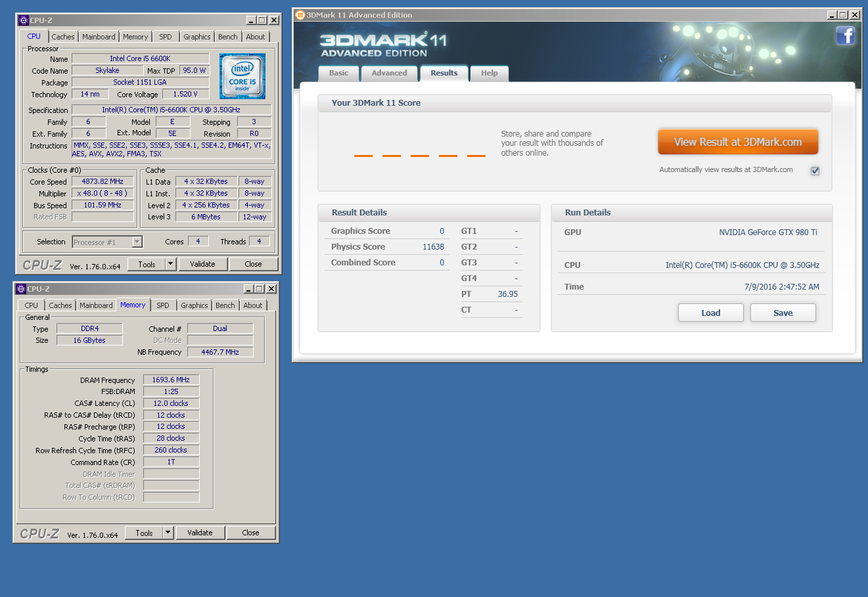Click the Core Voltage value 1.520 V
Viewport: 868px width, 597px height.
pyautogui.click(x=185, y=94)
